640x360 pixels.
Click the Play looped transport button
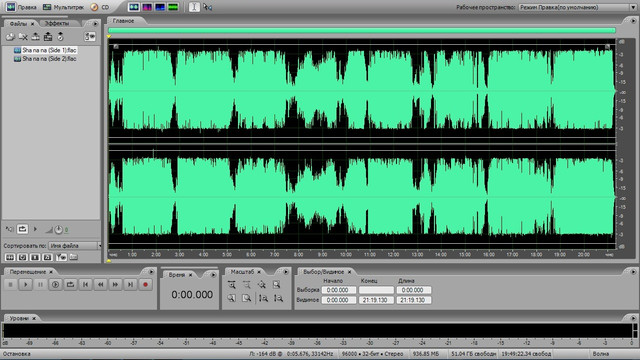click(70, 284)
